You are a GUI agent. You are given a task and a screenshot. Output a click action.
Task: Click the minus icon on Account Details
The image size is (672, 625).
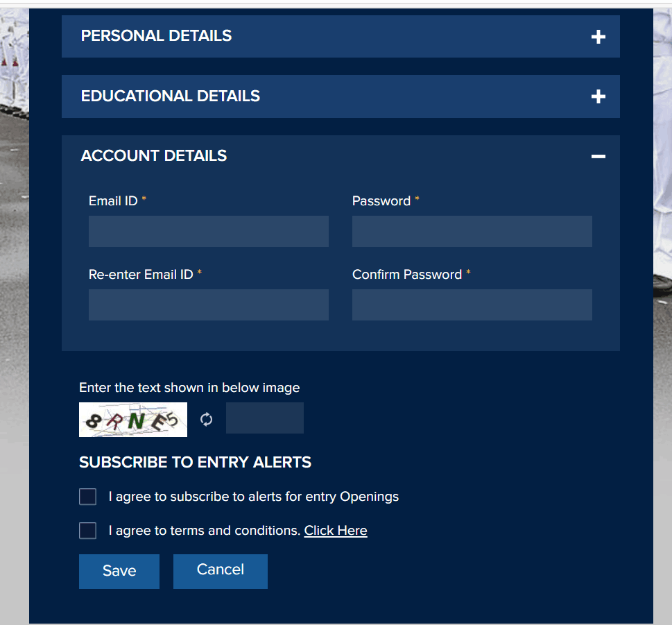598,157
